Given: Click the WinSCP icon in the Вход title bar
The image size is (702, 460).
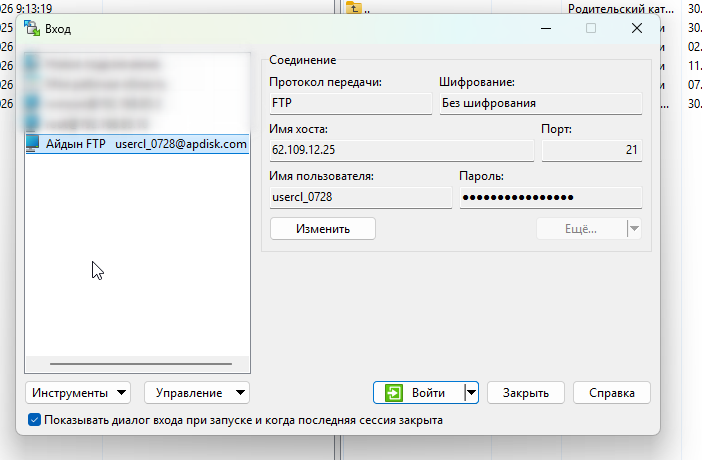Looking at the screenshot, I should (x=32, y=28).
